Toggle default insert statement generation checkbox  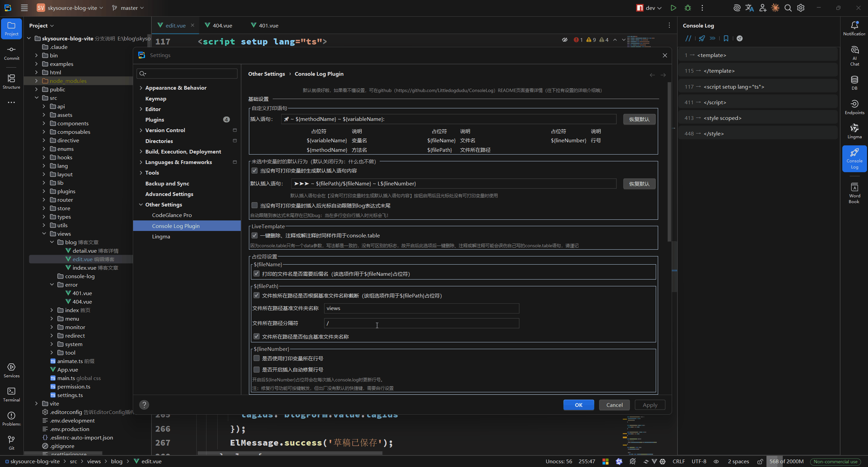point(254,170)
